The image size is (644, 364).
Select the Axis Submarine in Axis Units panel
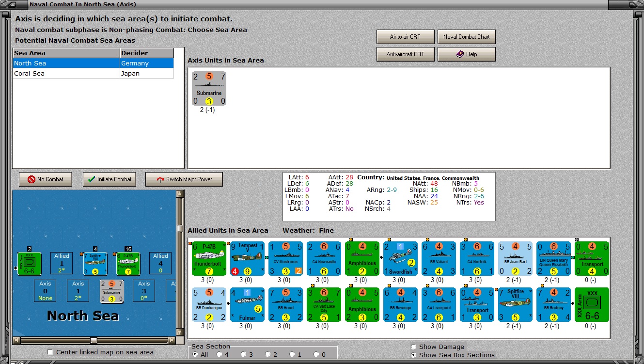[x=209, y=88]
